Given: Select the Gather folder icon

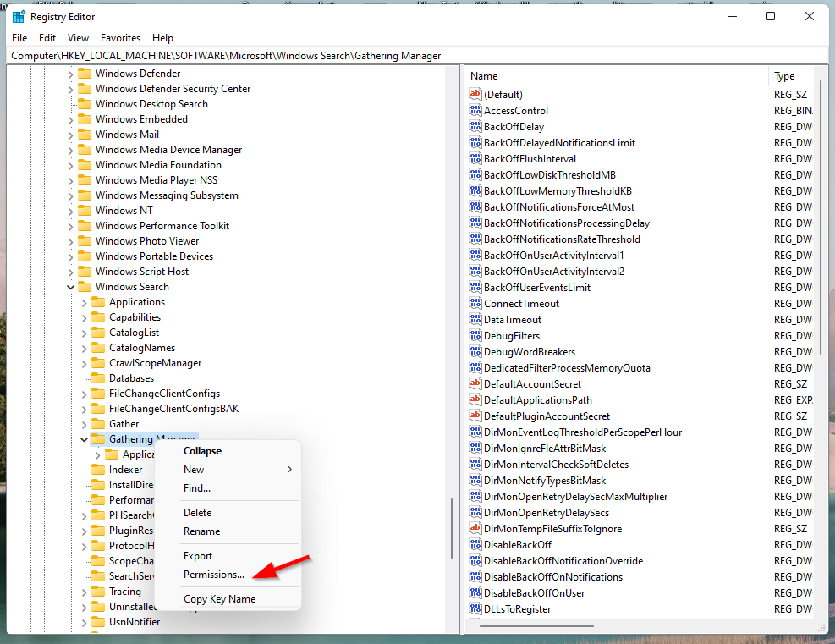Looking at the screenshot, I should [x=98, y=424].
